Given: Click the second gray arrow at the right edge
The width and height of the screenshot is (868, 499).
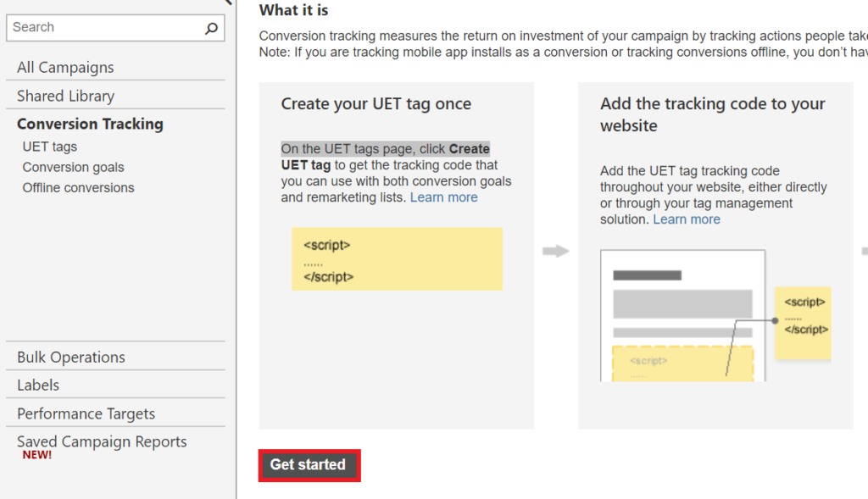Looking at the screenshot, I should tap(864, 251).
